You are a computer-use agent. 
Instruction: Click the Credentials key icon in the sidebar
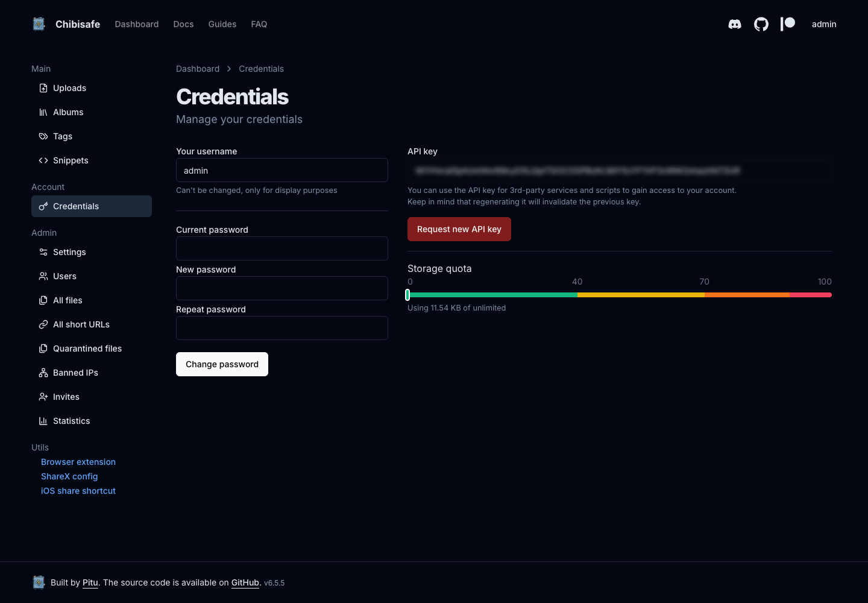(43, 206)
